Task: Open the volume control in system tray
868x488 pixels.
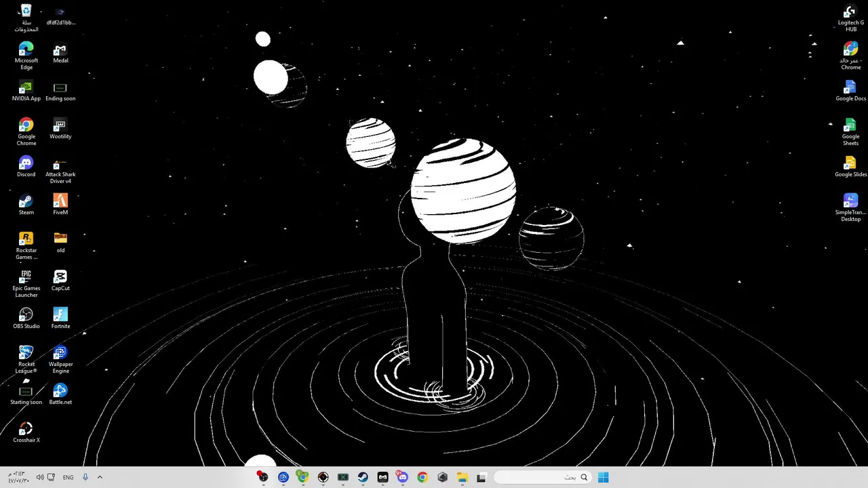Action: tap(40, 477)
